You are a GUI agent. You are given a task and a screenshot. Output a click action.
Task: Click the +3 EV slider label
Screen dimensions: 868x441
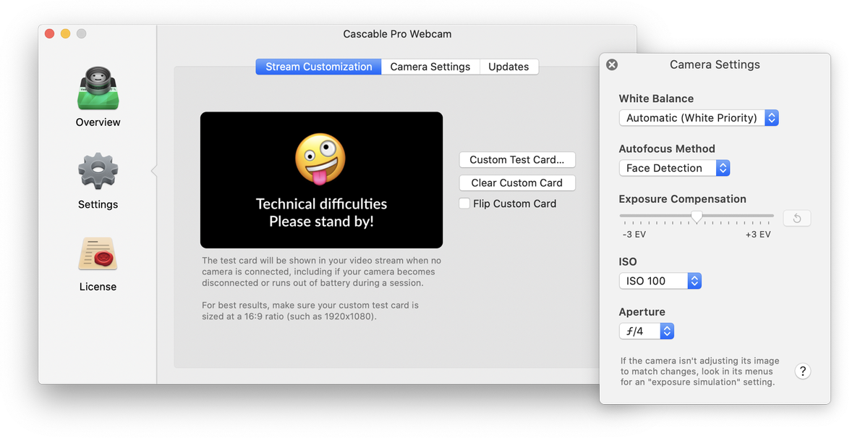click(x=758, y=235)
